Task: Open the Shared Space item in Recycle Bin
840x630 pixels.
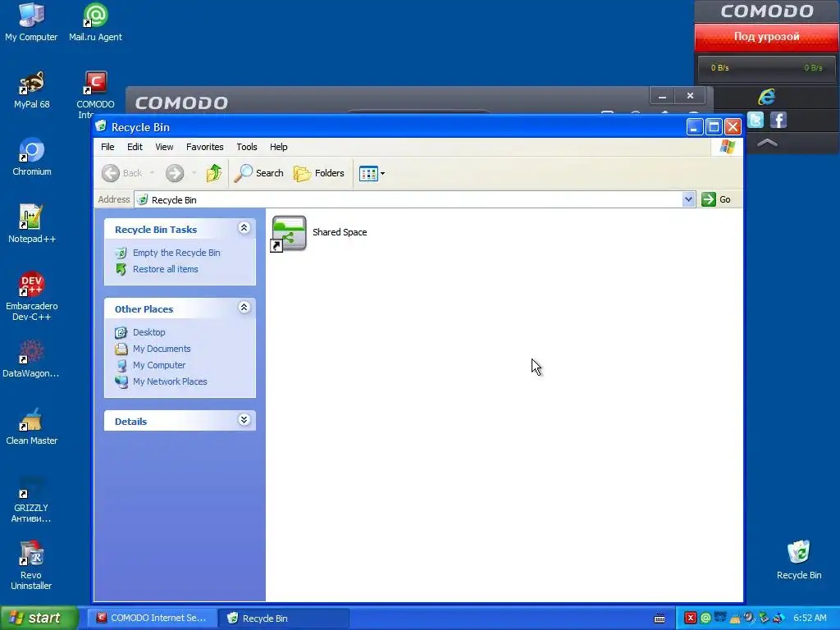Action: (x=290, y=233)
